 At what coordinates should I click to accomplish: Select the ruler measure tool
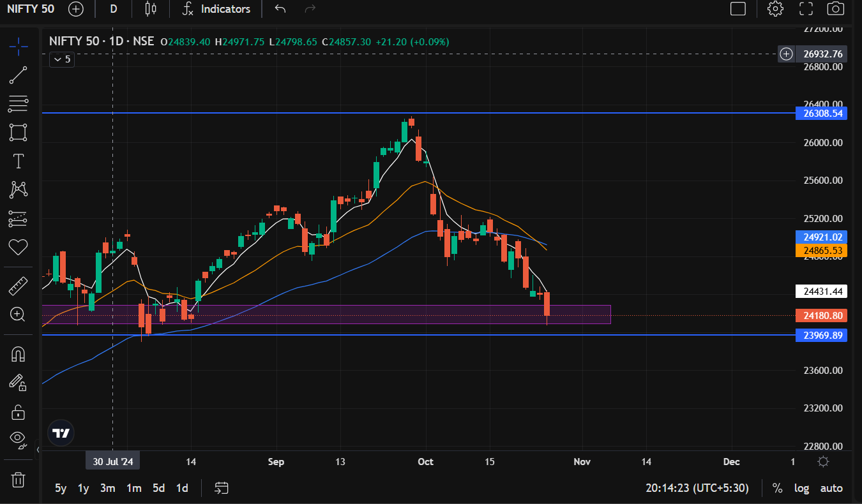19,286
